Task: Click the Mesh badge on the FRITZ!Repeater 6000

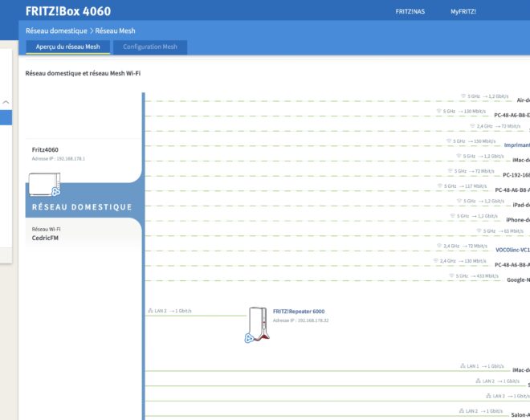Action: (x=249, y=338)
